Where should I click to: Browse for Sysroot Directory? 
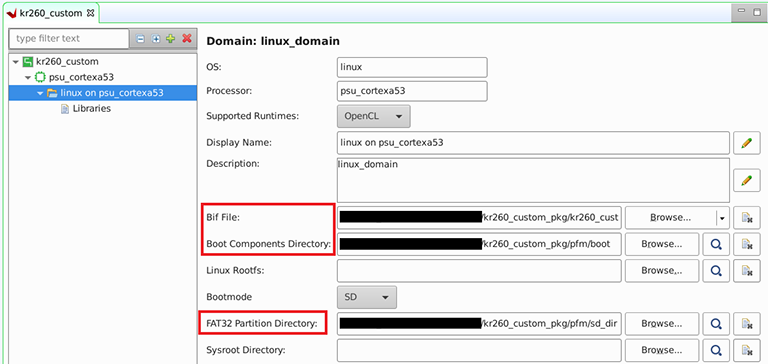point(662,350)
